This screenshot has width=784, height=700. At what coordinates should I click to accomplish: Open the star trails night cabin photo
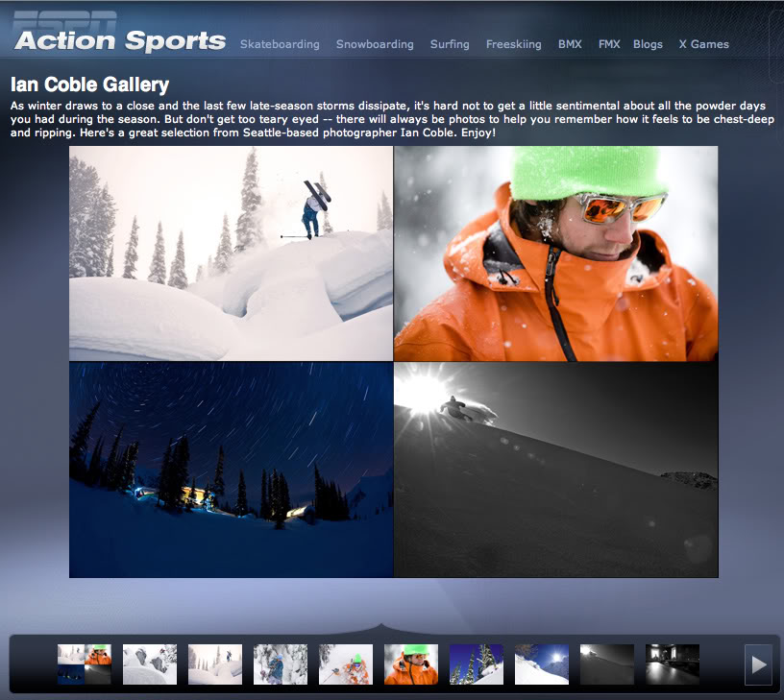coord(231,470)
